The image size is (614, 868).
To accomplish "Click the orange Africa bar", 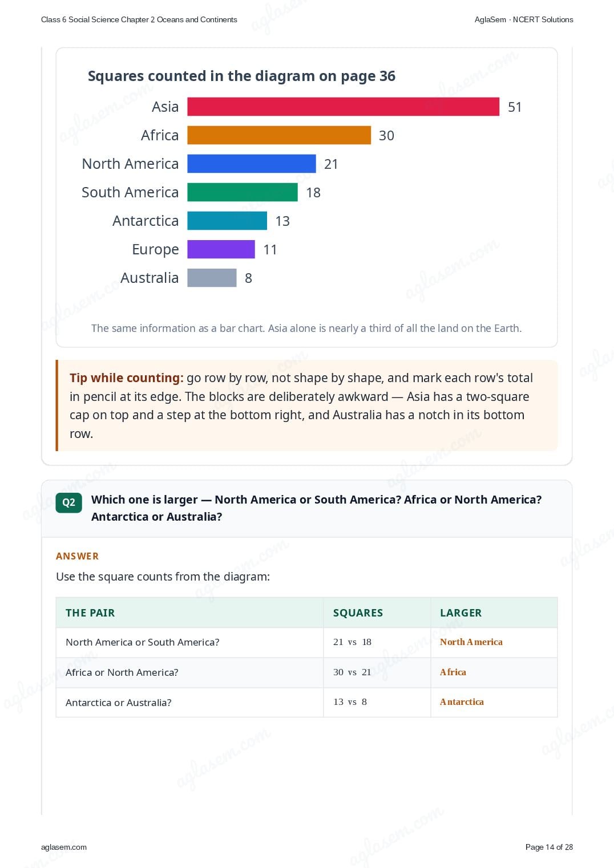I will click(279, 135).
